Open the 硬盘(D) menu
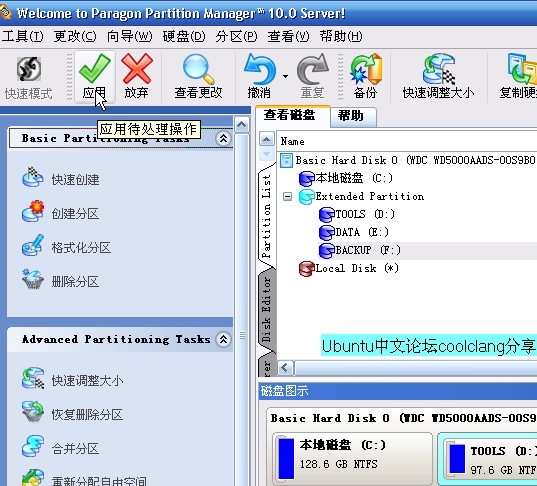Viewport: 537px width, 486px height. coord(184,36)
